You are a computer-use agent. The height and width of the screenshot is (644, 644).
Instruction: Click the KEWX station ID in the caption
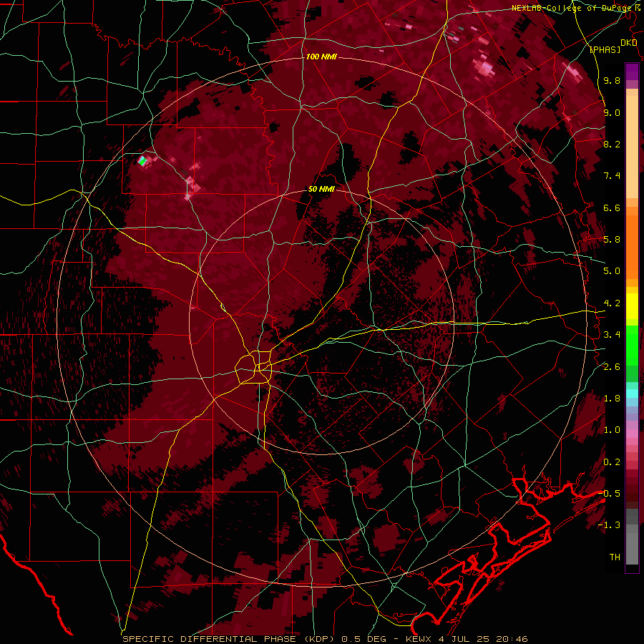click(x=418, y=639)
